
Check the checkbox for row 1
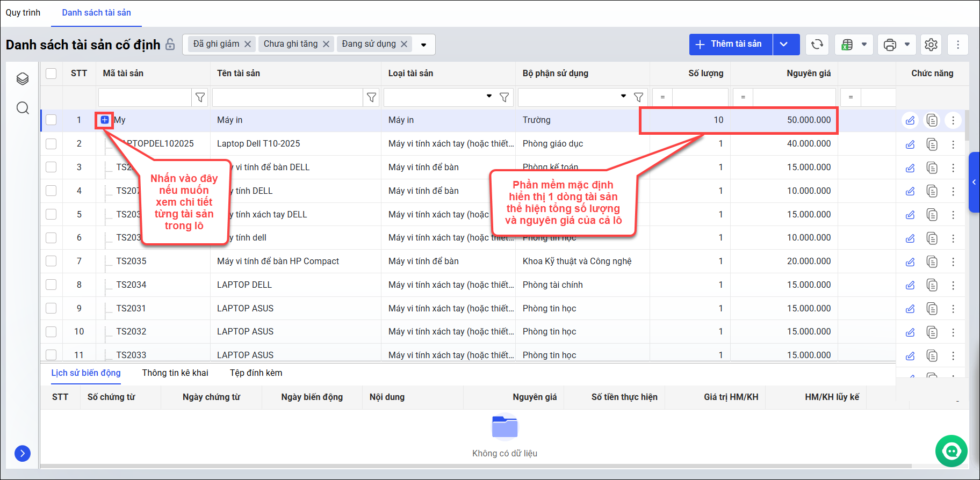click(51, 120)
